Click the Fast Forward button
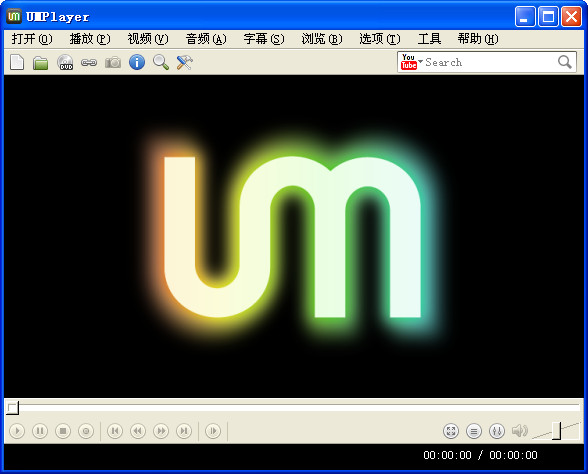The height and width of the screenshot is (474, 588). point(161,431)
